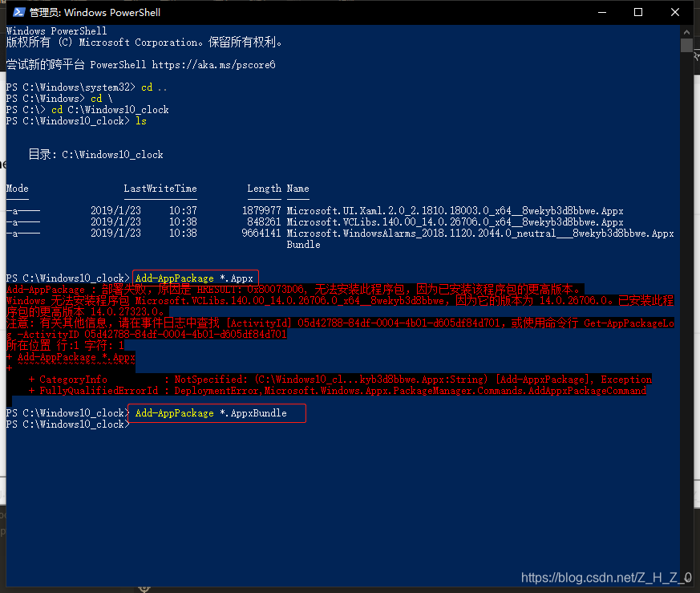Click the 'CategoryInfo' error detail line
The height and width of the screenshot is (593, 700).
[340, 380]
